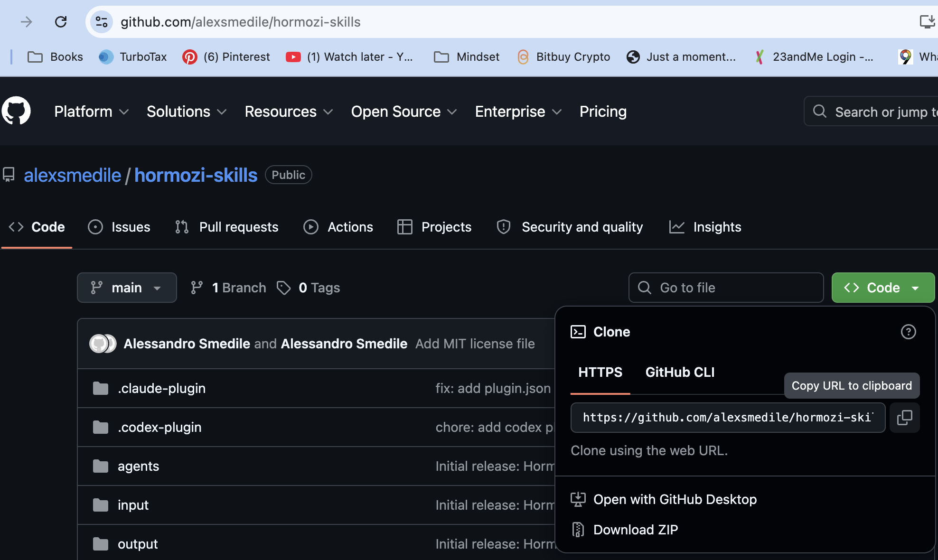Open the input folder
This screenshot has height=560, width=938.
pos(133,505)
